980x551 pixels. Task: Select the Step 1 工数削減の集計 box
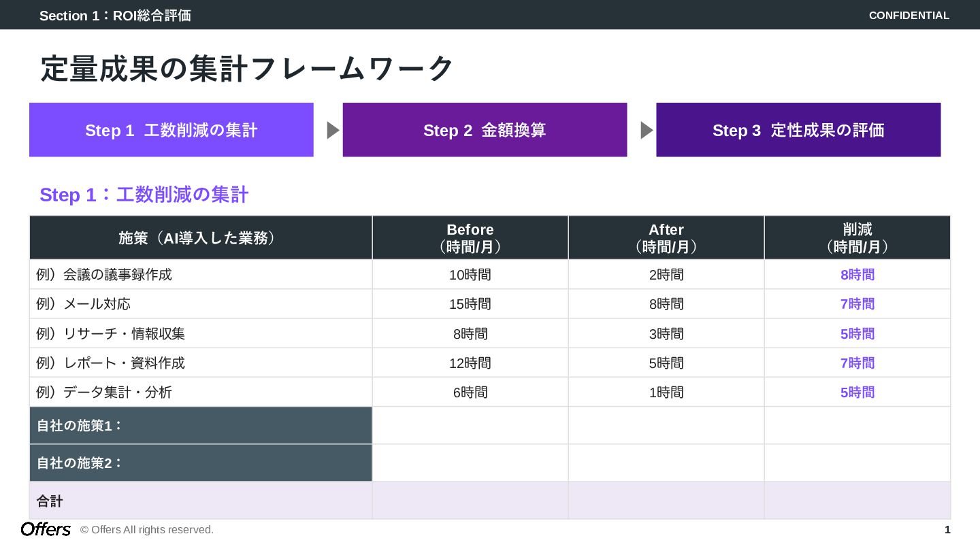pyautogui.click(x=171, y=130)
